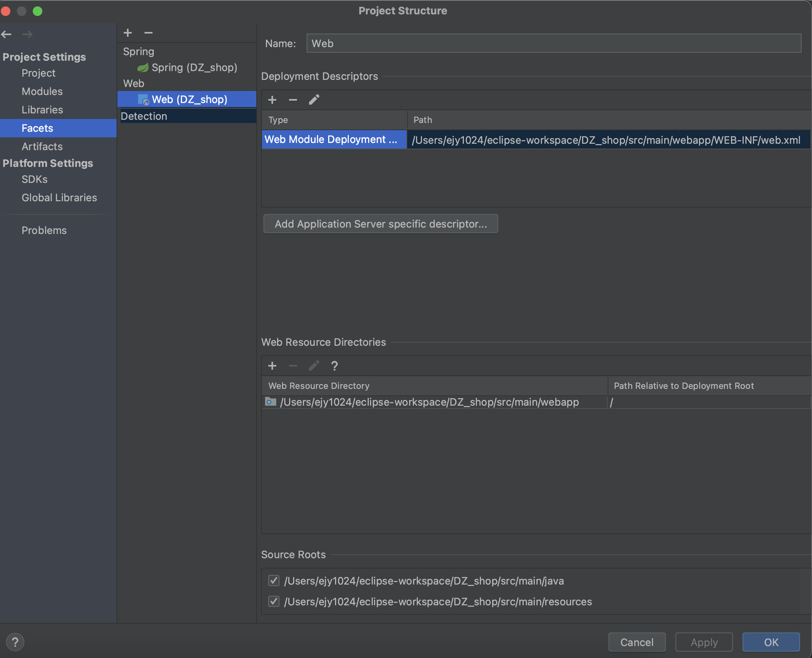This screenshot has width=812, height=658.
Task: Uncheck the src/main/resources source root
Action: [274, 601]
